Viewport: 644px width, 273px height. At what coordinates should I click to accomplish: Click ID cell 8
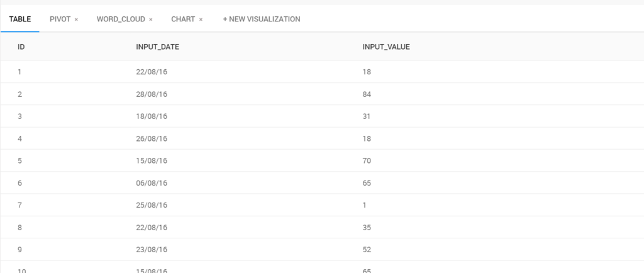(x=19, y=227)
